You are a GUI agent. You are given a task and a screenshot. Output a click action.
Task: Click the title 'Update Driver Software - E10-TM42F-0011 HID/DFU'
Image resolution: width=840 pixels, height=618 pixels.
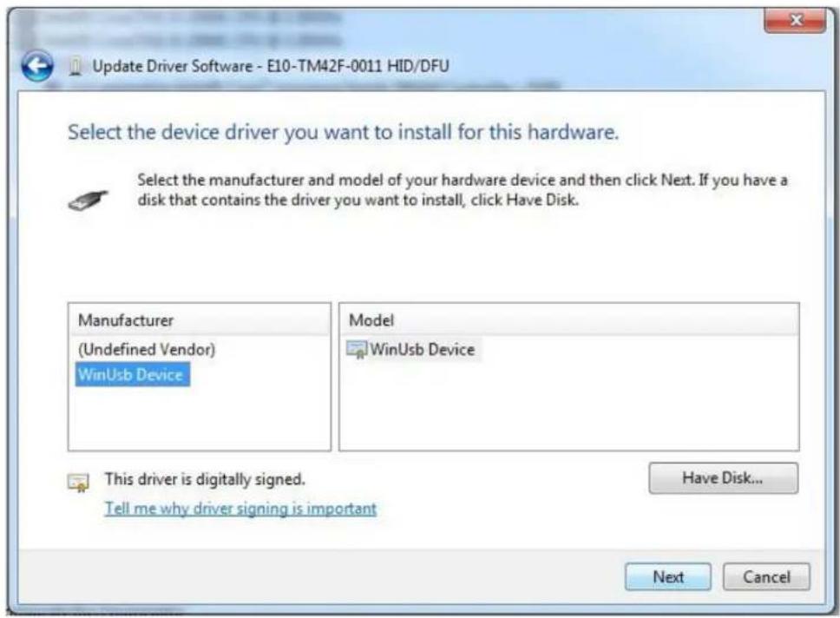click(x=271, y=66)
